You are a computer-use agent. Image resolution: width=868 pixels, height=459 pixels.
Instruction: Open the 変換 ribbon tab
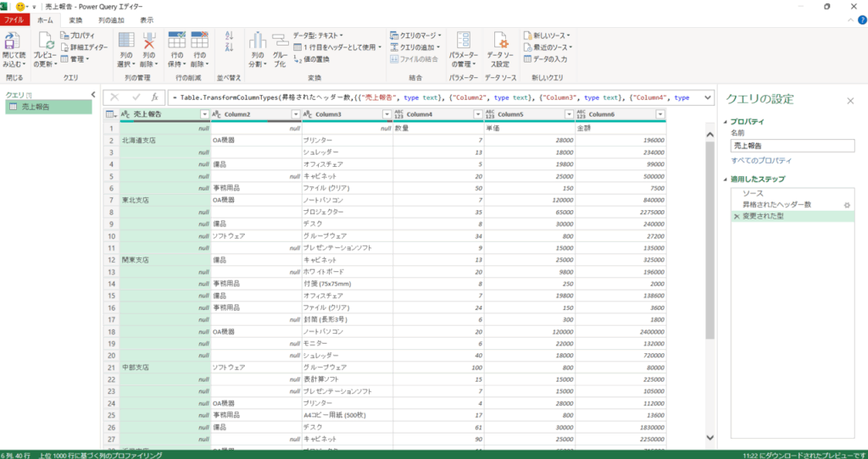75,19
